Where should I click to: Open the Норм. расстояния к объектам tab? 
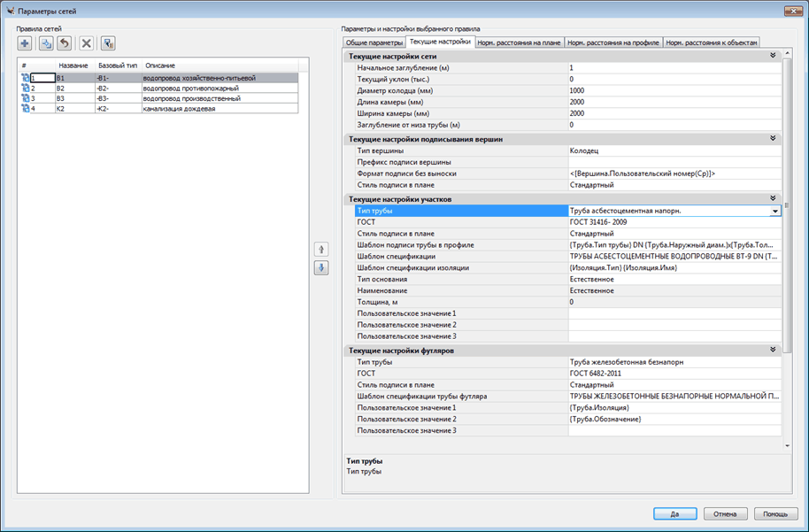click(x=711, y=42)
